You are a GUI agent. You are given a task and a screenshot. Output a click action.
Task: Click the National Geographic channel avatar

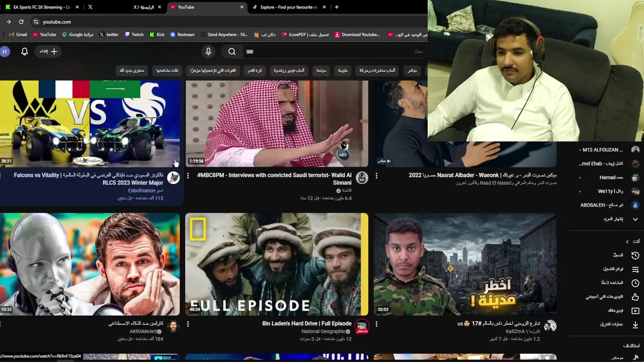tap(361, 326)
